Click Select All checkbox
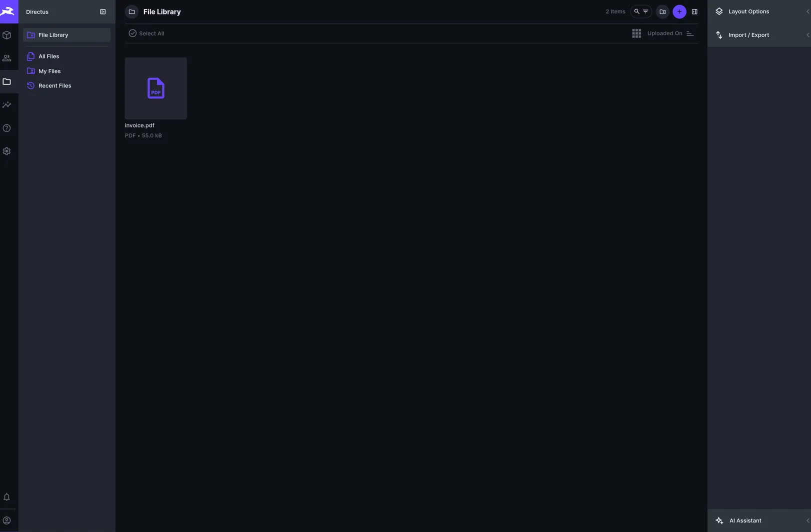The width and height of the screenshot is (811, 532). pyautogui.click(x=146, y=33)
